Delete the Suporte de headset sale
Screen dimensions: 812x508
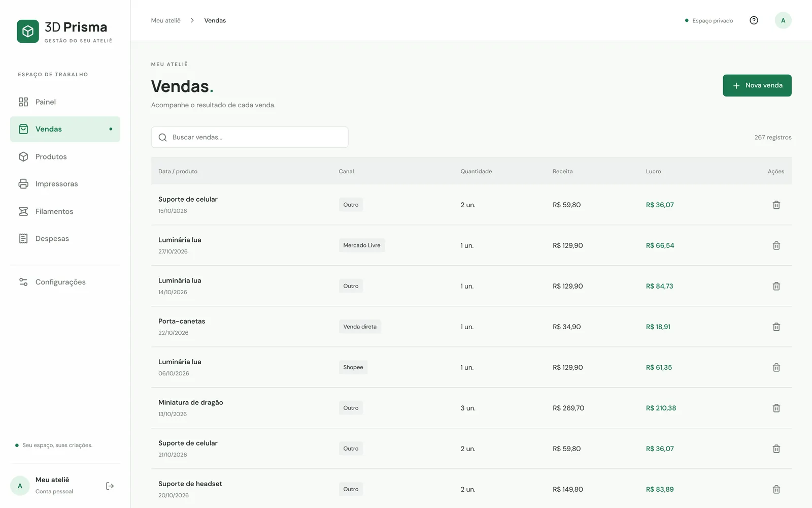[x=776, y=489]
